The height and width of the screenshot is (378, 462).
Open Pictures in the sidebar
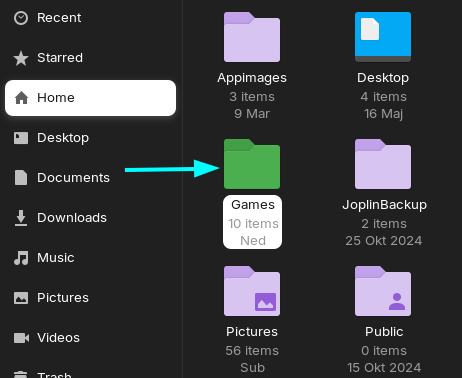(90, 298)
